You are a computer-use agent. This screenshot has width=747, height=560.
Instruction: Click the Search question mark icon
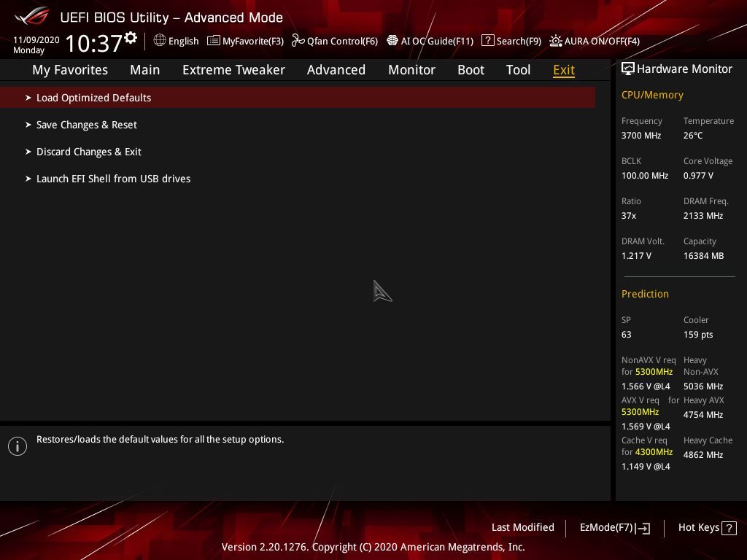click(487, 41)
